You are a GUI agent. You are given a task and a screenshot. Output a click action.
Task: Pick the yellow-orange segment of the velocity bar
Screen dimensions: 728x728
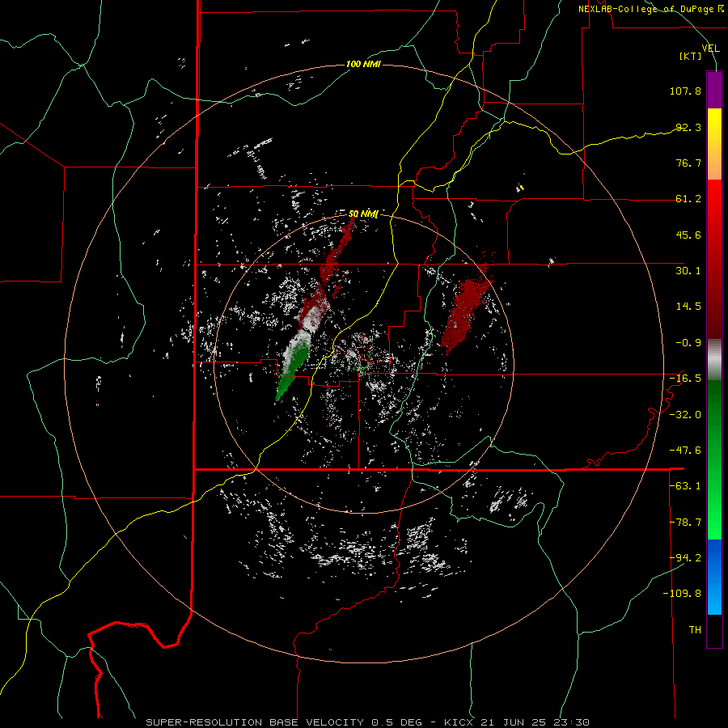(x=714, y=144)
